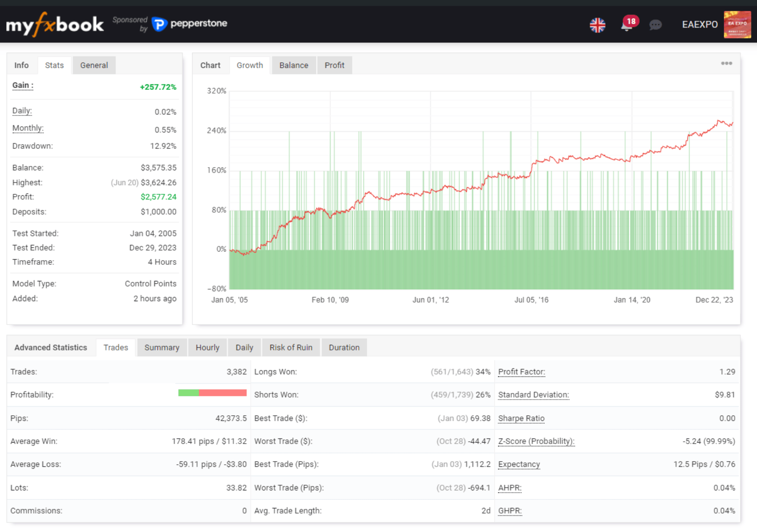This screenshot has height=532, width=757.
Task: Switch chart to Profit tab
Action: click(x=334, y=65)
